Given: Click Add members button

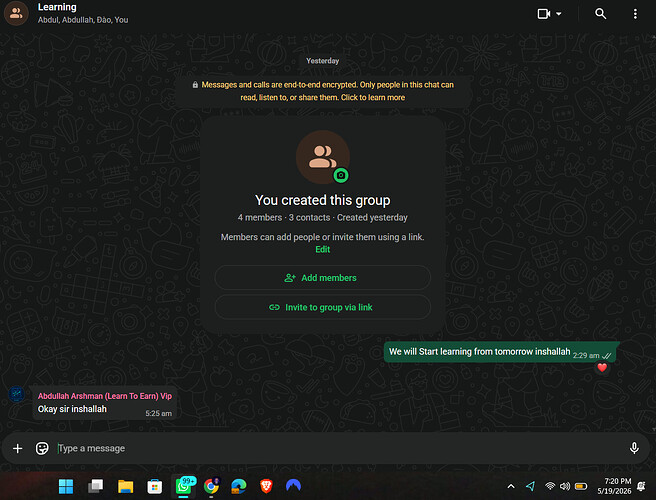Looking at the screenshot, I should [323, 278].
